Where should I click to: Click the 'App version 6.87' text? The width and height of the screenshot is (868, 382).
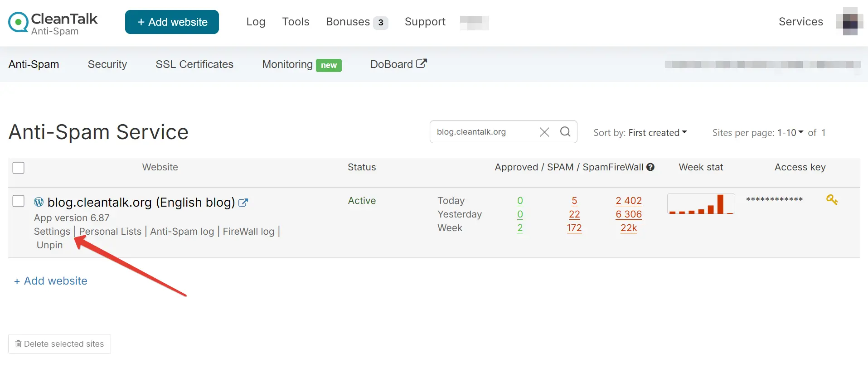(72, 218)
